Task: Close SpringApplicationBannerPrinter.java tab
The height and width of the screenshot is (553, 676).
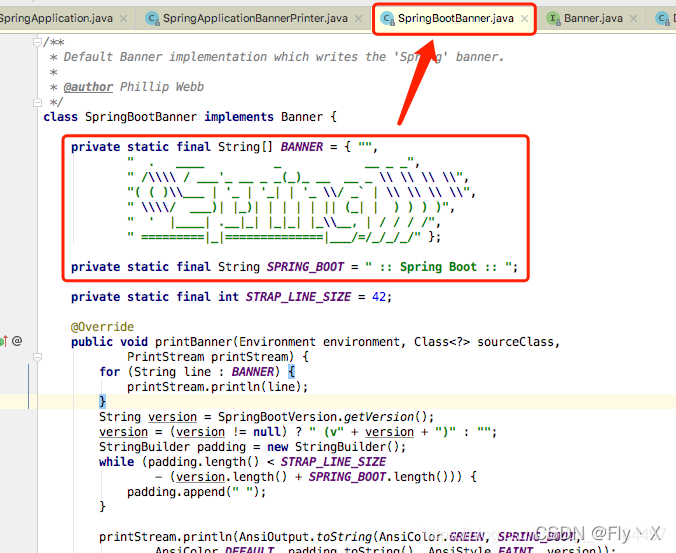Action: pos(358,19)
